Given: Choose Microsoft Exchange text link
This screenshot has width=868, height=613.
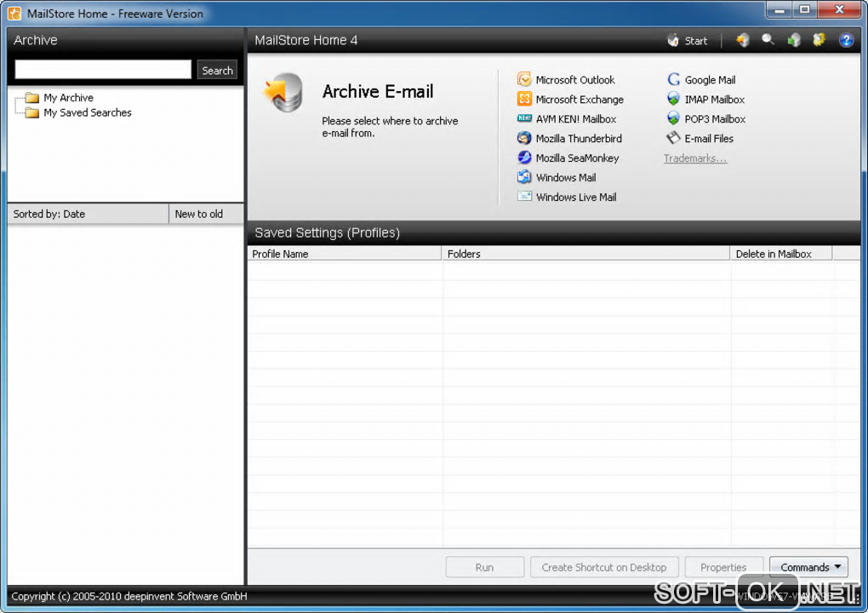Looking at the screenshot, I should click(x=580, y=100).
